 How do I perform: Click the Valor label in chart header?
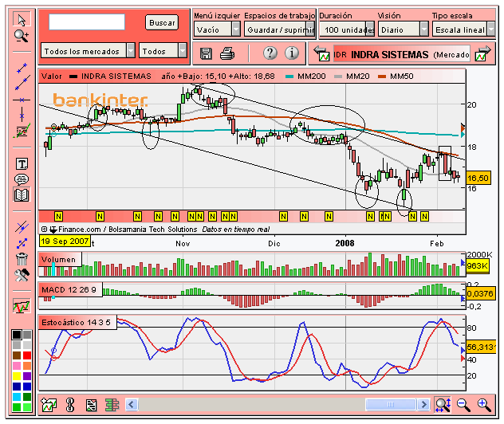(51, 77)
